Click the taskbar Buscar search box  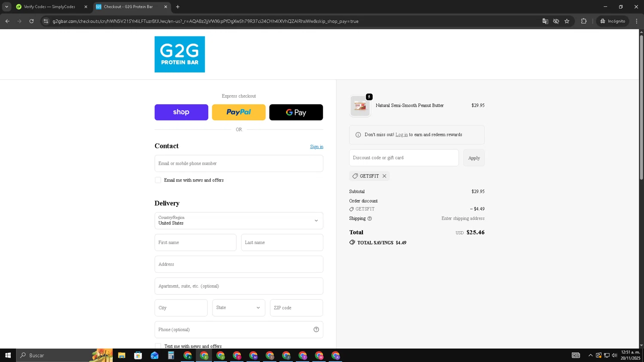(x=64, y=355)
